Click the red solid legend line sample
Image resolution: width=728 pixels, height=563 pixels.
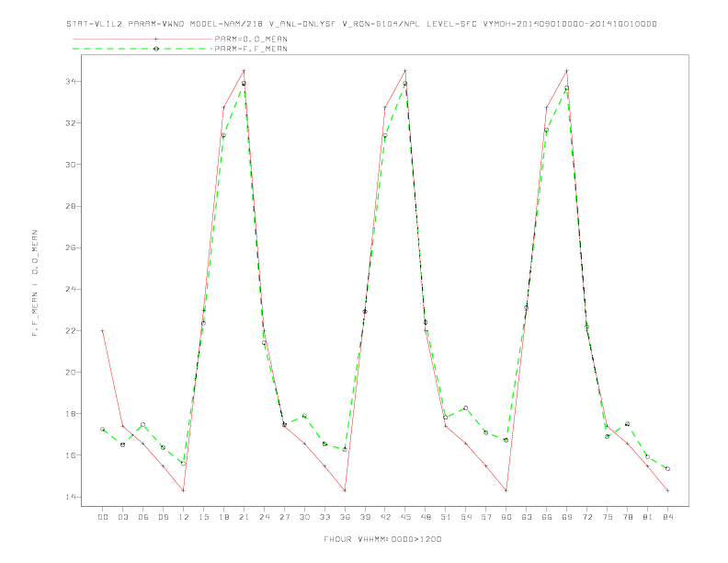point(142,39)
